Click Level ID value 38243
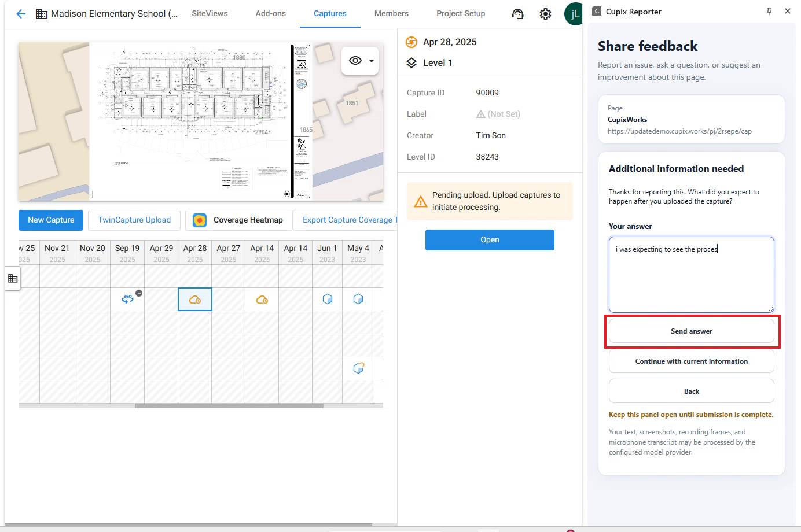 (487, 157)
